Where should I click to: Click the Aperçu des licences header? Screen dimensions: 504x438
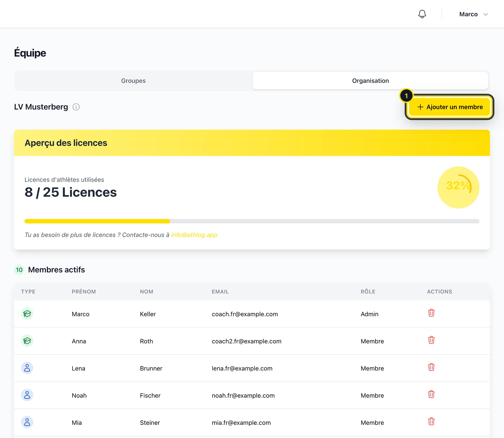coord(66,143)
